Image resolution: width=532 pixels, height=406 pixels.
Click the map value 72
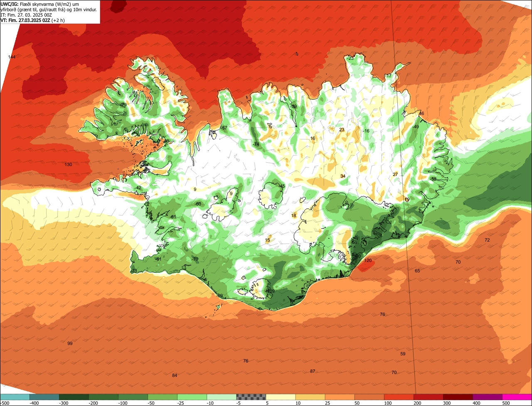(x=487, y=240)
